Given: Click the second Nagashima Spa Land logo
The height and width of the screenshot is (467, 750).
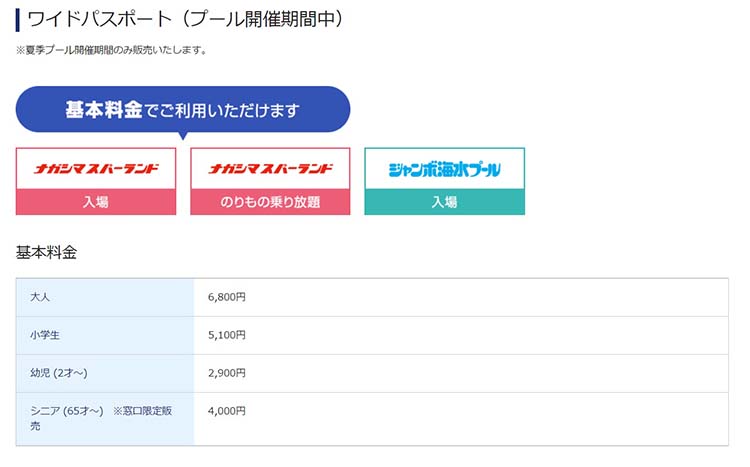Looking at the screenshot, I should click(x=270, y=168).
